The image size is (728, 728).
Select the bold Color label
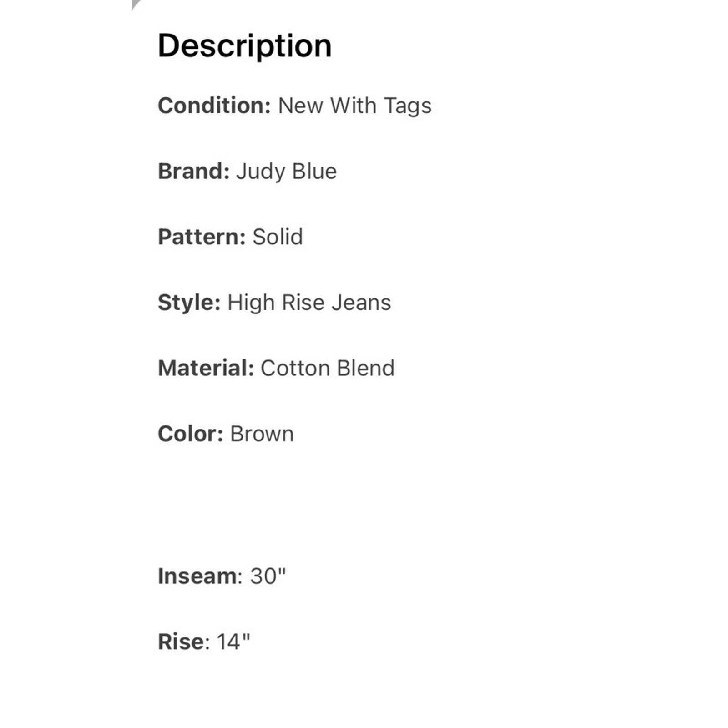coord(190,434)
